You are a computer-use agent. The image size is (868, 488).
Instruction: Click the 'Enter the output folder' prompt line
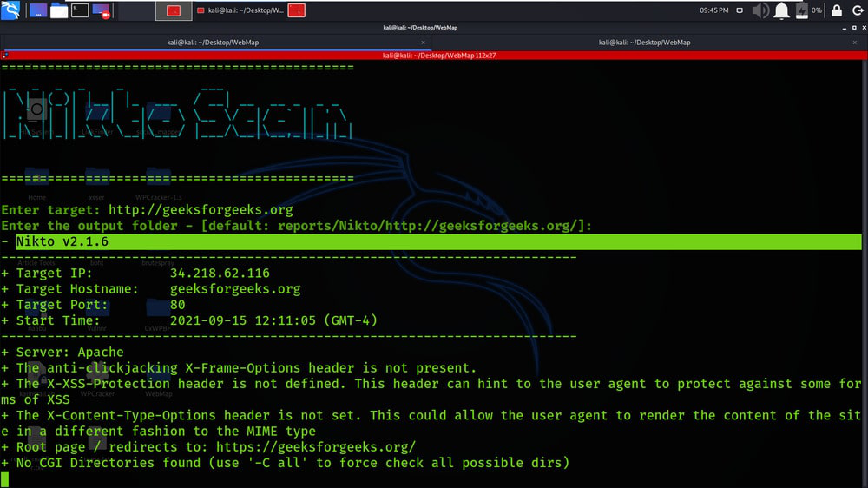pyautogui.click(x=297, y=226)
